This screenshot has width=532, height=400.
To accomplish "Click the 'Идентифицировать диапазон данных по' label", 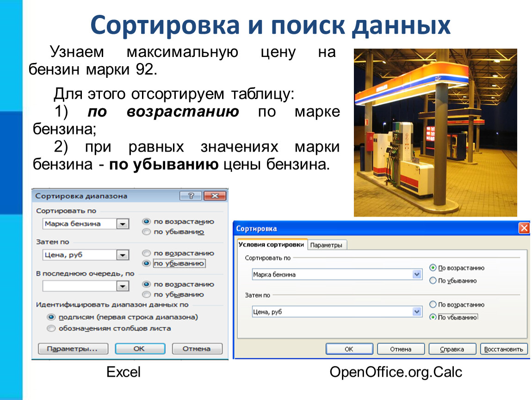I will click(112, 305).
